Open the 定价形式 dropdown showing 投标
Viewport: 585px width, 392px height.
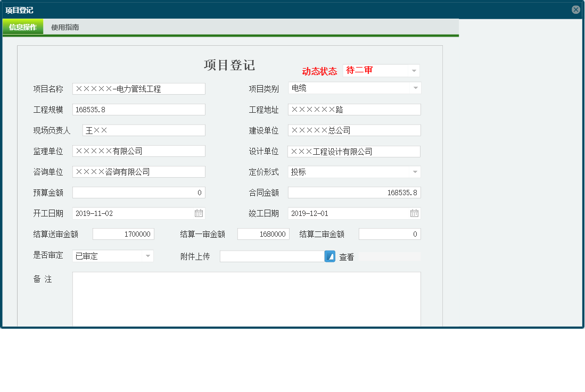coord(414,171)
